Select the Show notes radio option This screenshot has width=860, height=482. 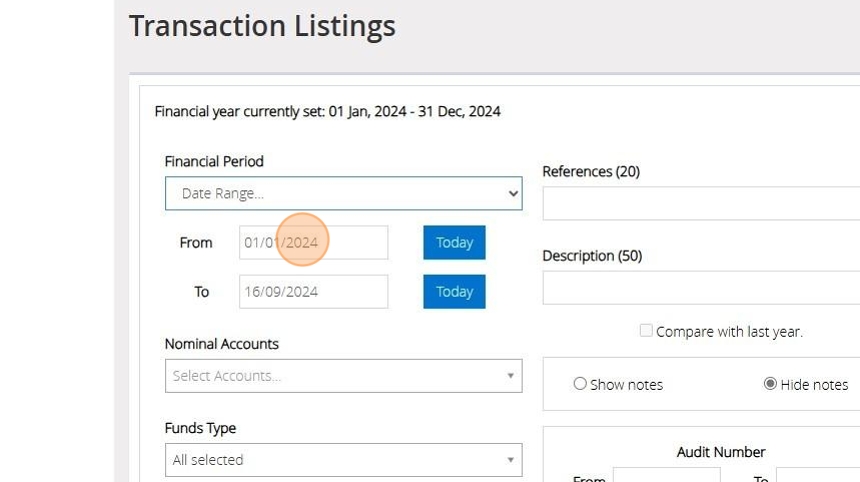(580, 384)
